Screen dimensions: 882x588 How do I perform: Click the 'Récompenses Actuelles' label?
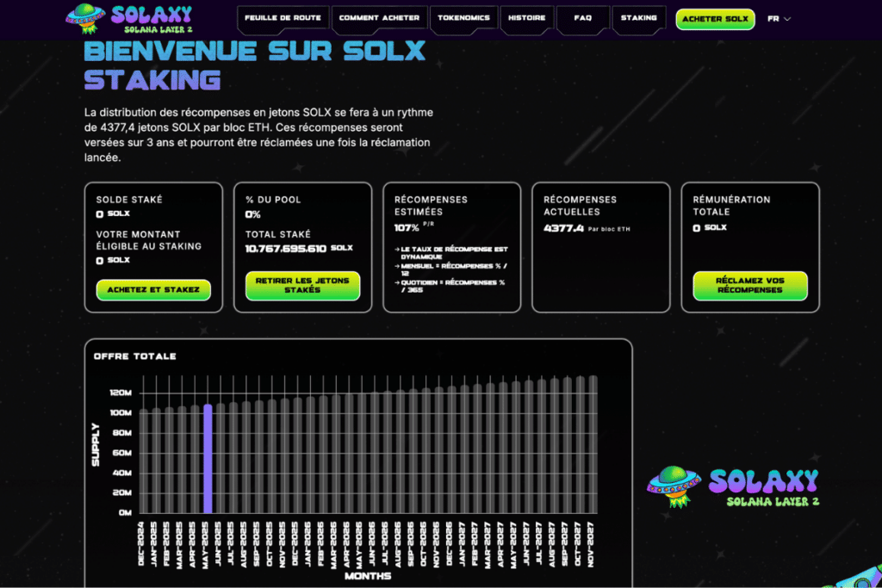coord(580,206)
